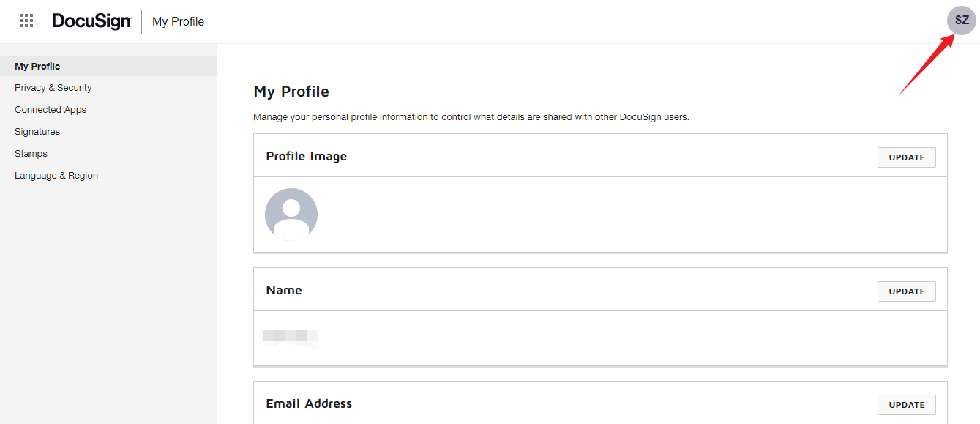
Task: Select My Profile in the sidebar
Action: tap(37, 66)
